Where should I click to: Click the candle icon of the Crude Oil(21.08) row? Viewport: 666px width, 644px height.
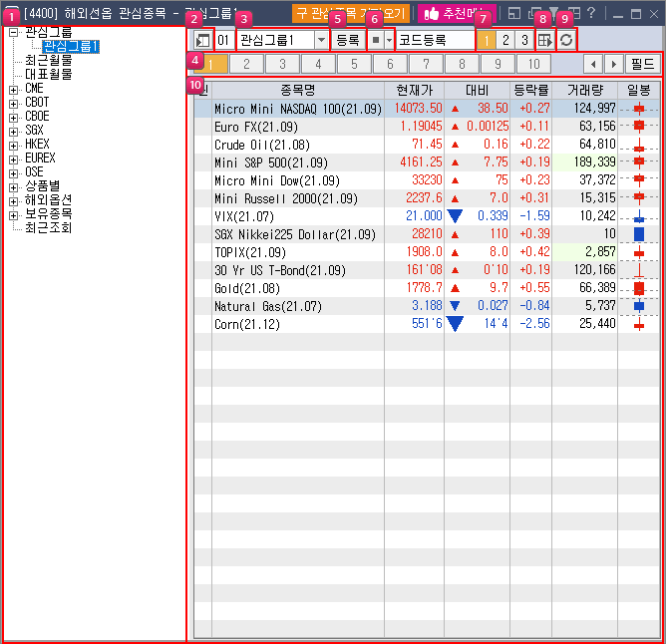639,146
